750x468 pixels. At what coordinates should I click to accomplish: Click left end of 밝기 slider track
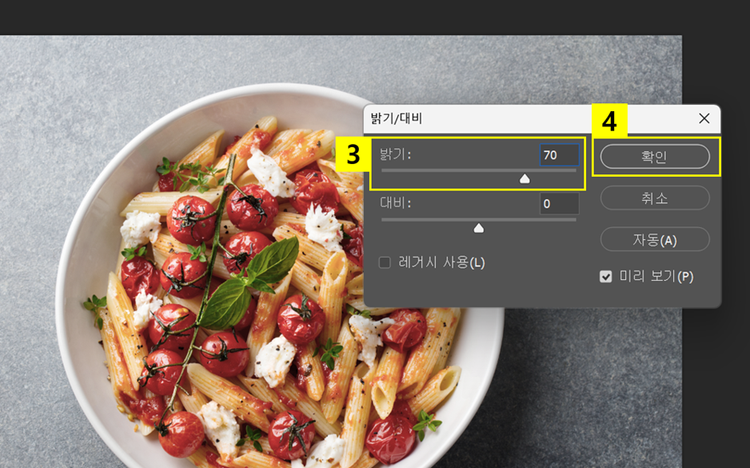[x=383, y=170]
